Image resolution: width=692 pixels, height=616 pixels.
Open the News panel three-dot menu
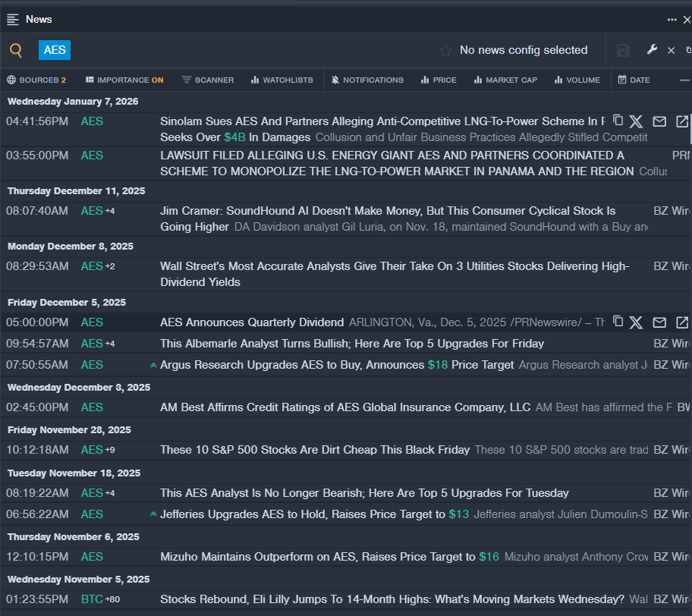pyautogui.click(x=672, y=20)
